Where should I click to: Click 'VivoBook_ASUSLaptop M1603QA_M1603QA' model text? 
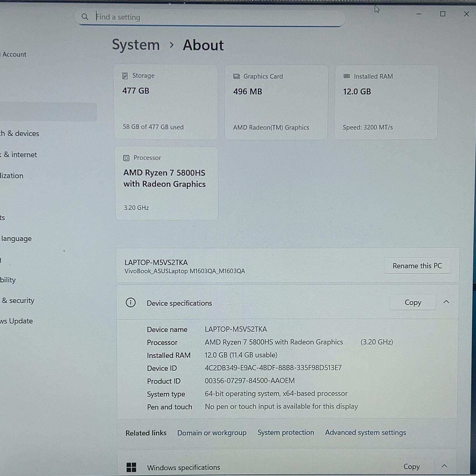[185, 271]
